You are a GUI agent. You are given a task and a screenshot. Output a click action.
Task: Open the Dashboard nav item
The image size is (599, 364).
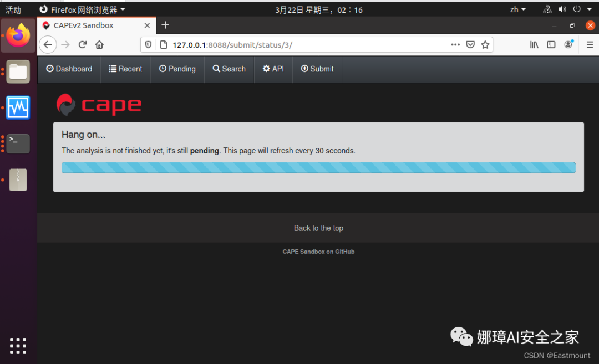coord(69,69)
